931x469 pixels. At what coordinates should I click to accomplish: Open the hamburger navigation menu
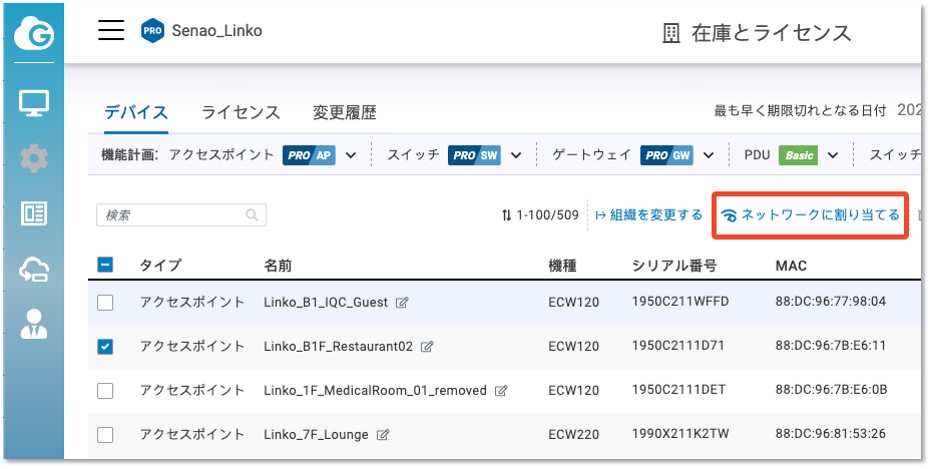[x=111, y=30]
